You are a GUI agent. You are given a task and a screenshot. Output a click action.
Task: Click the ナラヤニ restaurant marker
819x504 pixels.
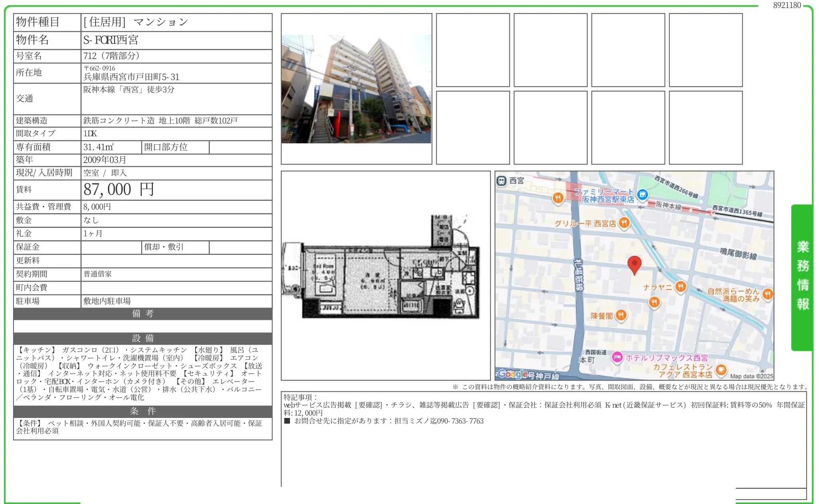680,286
